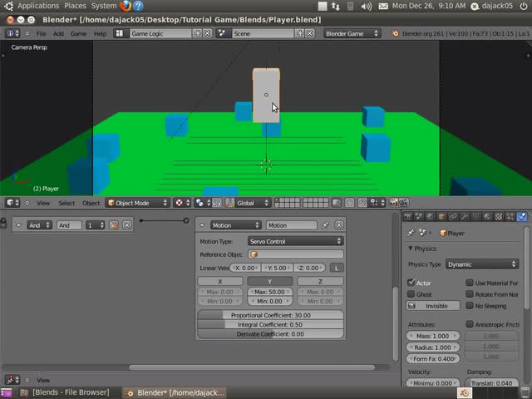Viewport: 532px width, 399px height.
Task: Enable the Ghost checkbox
Action: pos(411,294)
